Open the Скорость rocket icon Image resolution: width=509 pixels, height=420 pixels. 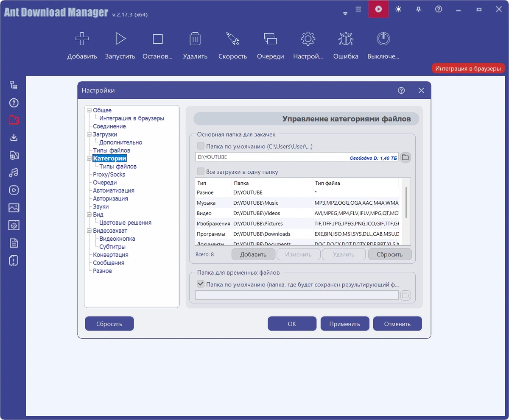pyautogui.click(x=232, y=39)
